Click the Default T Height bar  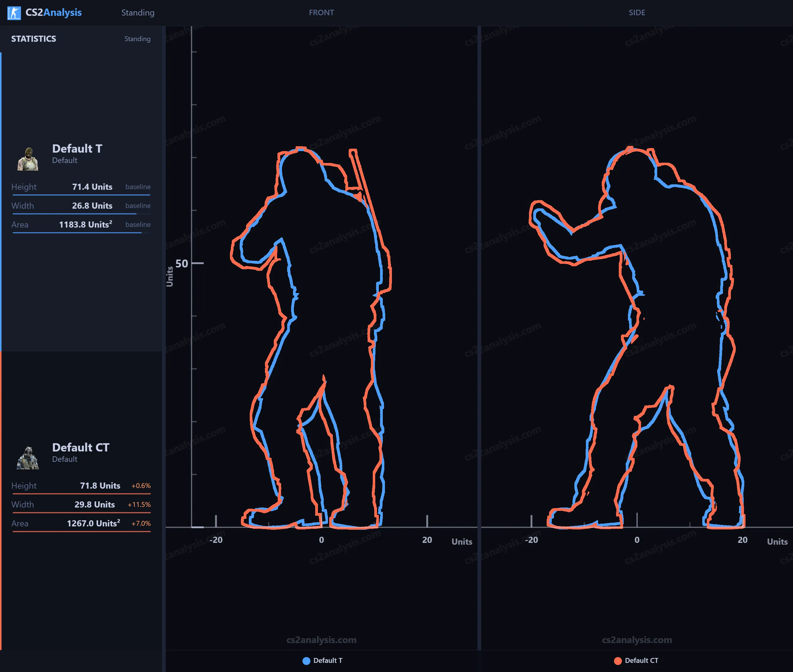coord(81,195)
